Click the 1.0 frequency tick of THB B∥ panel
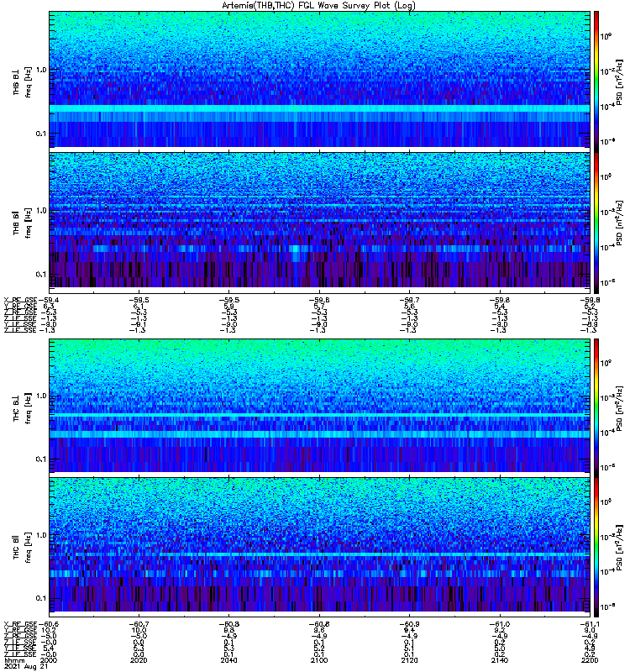The width and height of the screenshot is (630, 672). [41, 211]
